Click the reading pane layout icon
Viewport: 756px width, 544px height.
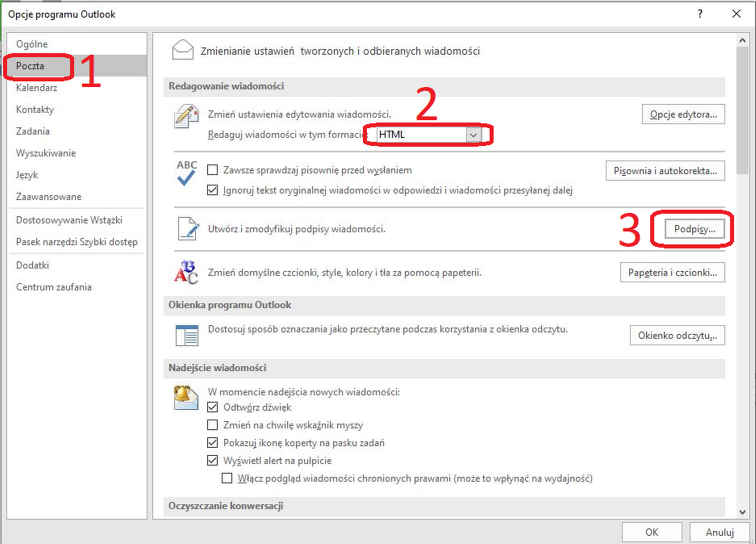187,335
